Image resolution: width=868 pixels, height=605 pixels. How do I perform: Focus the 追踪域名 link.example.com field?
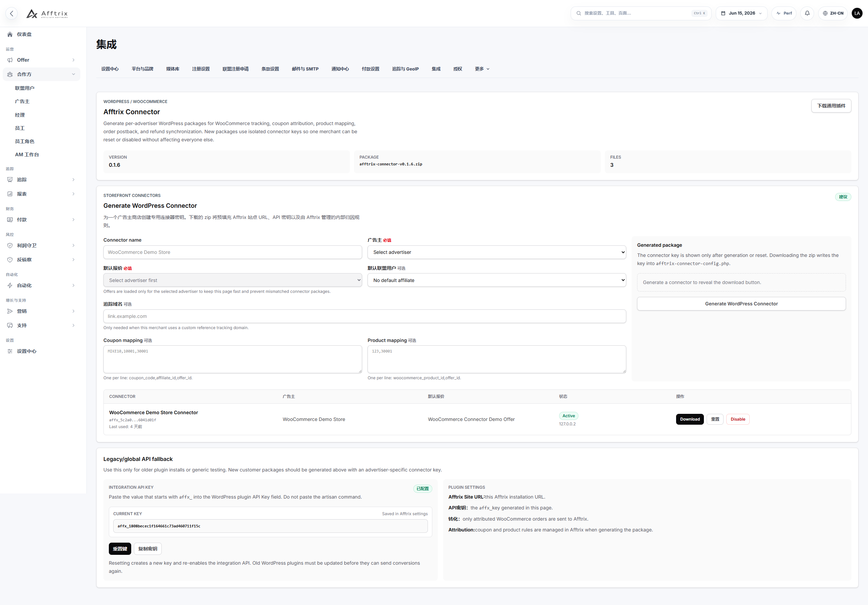(364, 316)
